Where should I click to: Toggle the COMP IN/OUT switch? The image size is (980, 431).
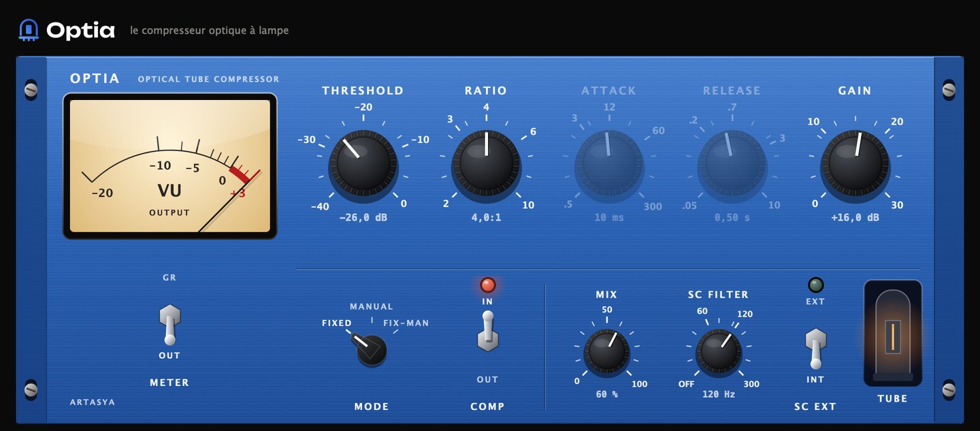487,332
